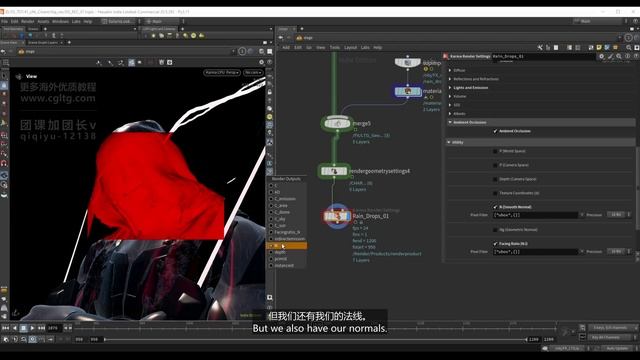
Task: Open the File menu in main menu bar
Action: (4, 21)
